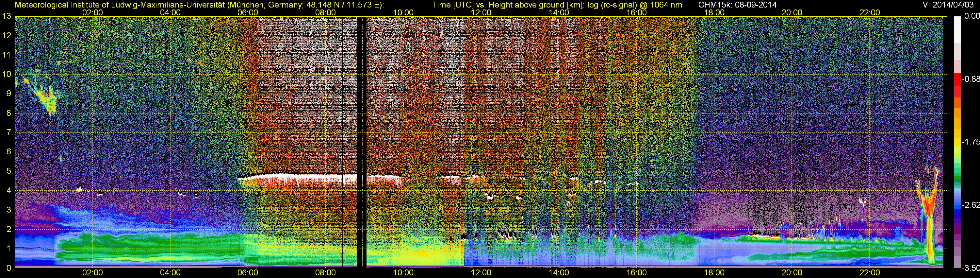980x278 pixels.
Task: Click 10:00 on the upper time axis
Action: [x=403, y=12]
